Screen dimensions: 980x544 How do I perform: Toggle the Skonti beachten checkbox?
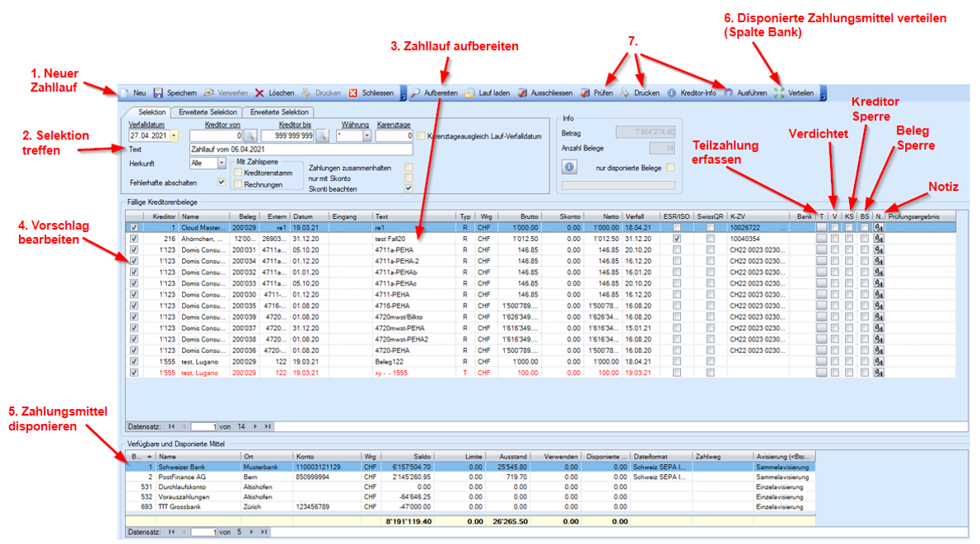[408, 188]
